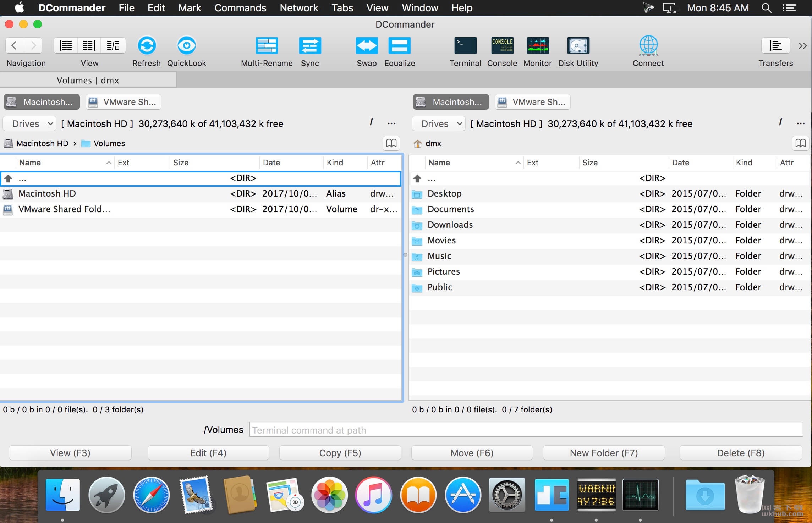Open the Tabs menu
812x523 pixels.
pos(342,8)
